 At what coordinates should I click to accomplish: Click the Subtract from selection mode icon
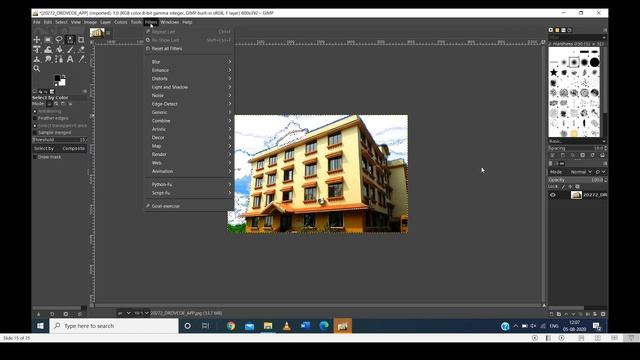(63, 104)
